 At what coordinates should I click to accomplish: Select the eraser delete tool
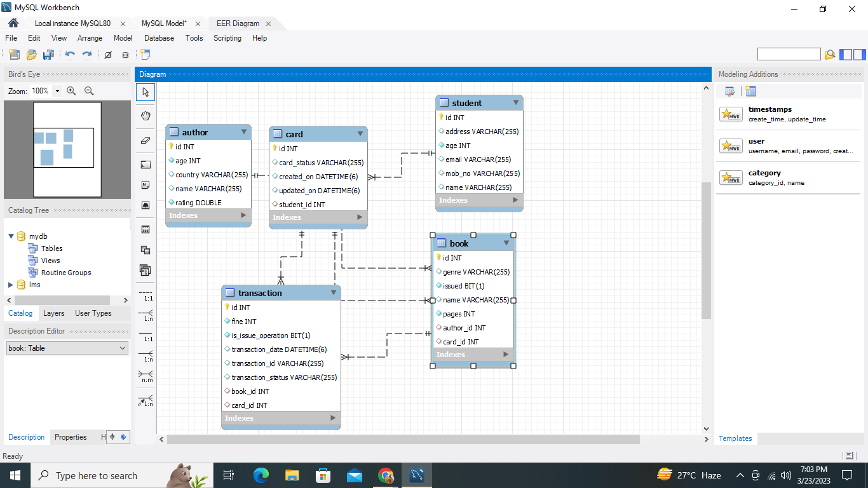[145, 140]
